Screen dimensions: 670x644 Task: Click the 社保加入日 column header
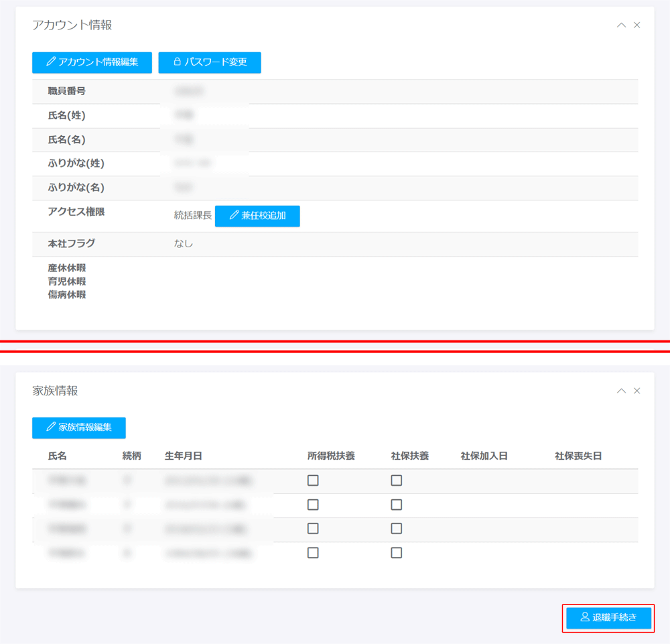(x=484, y=456)
